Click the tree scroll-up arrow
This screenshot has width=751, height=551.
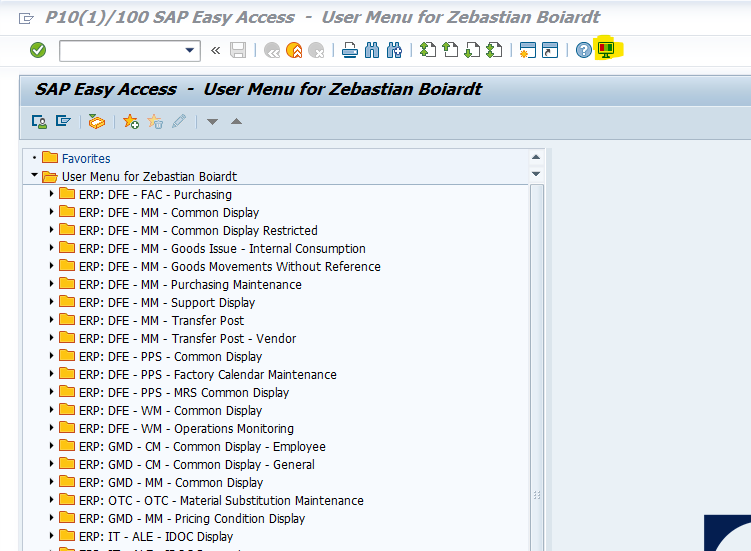click(x=536, y=157)
